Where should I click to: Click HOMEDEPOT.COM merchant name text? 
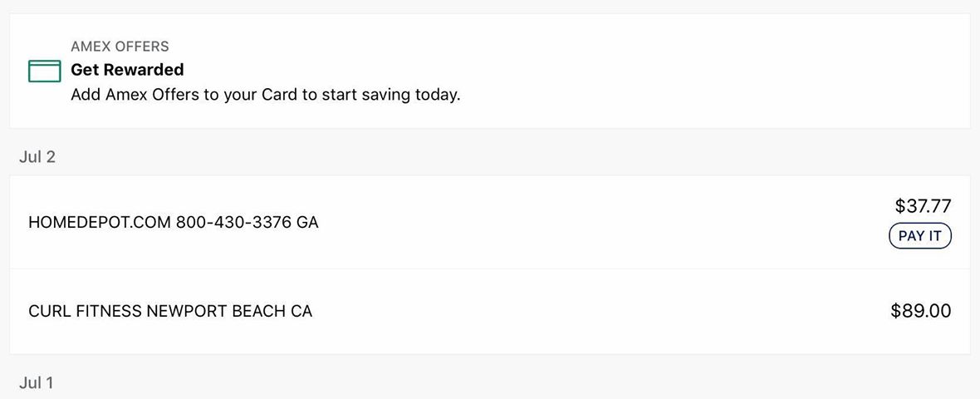pos(100,222)
